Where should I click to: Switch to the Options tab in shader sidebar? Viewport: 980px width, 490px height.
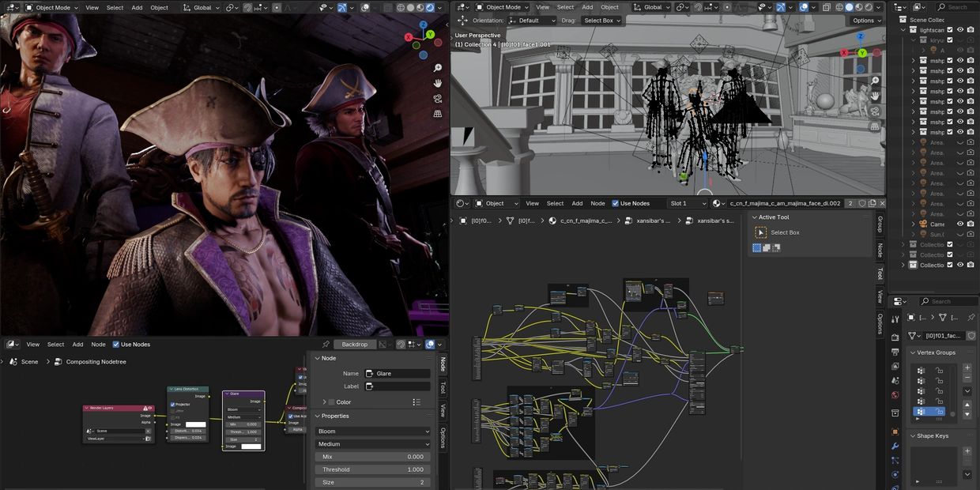coord(880,324)
